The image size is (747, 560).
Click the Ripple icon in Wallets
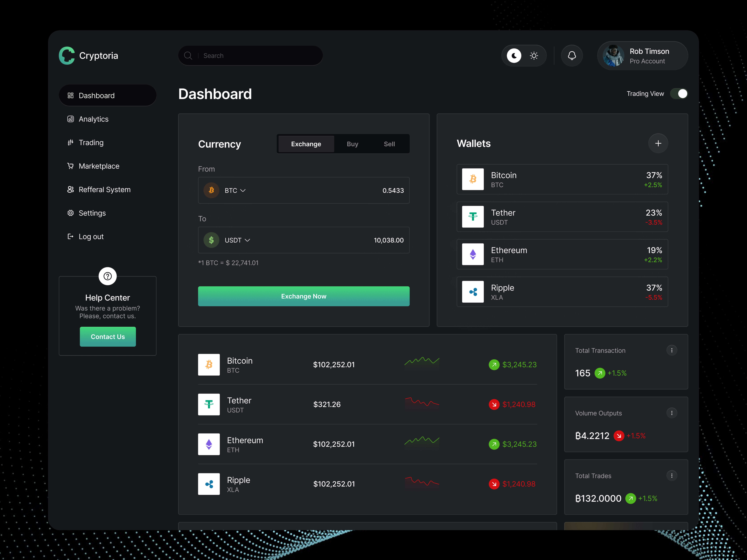click(x=473, y=292)
